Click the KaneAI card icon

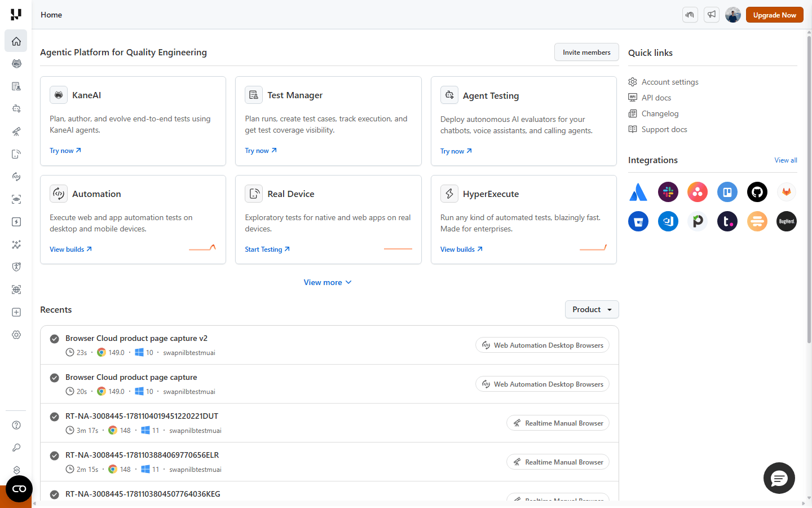(59, 95)
